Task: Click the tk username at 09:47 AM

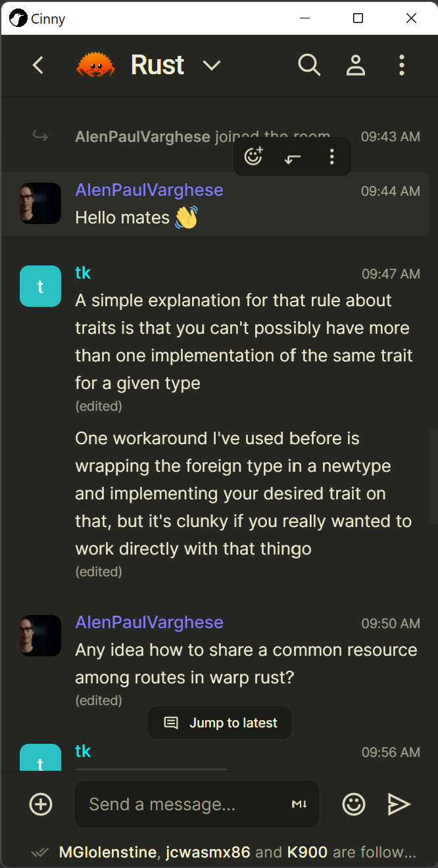Action: (x=83, y=273)
